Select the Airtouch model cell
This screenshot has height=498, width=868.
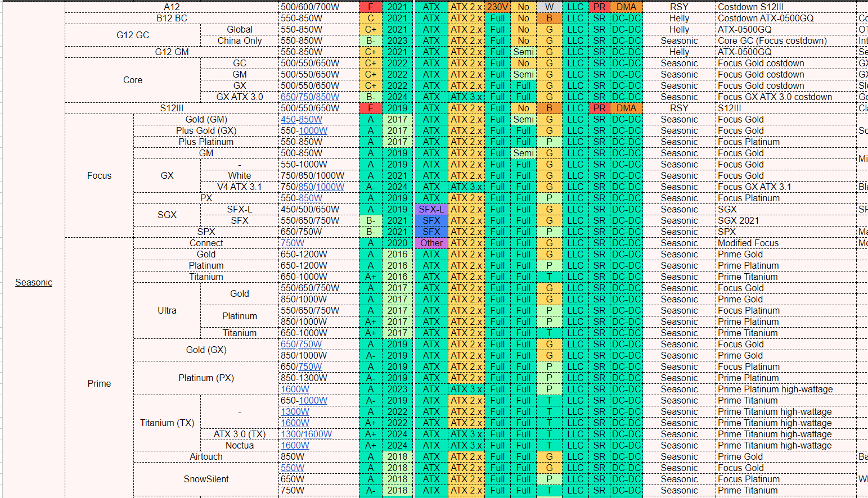(x=206, y=456)
